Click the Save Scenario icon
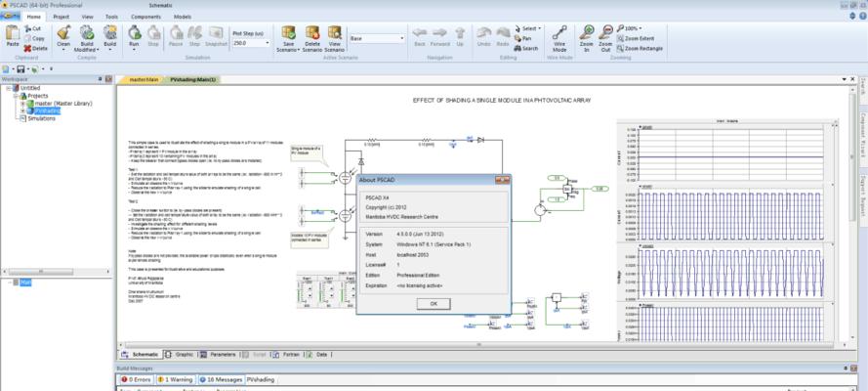Image resolution: width=868 pixels, height=391 pixels. coord(288,32)
